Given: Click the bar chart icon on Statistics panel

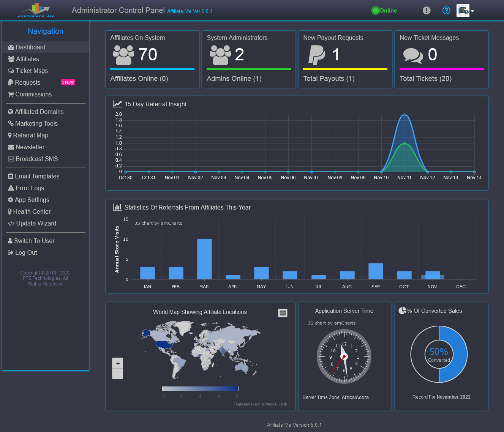Looking at the screenshot, I should pos(117,207).
